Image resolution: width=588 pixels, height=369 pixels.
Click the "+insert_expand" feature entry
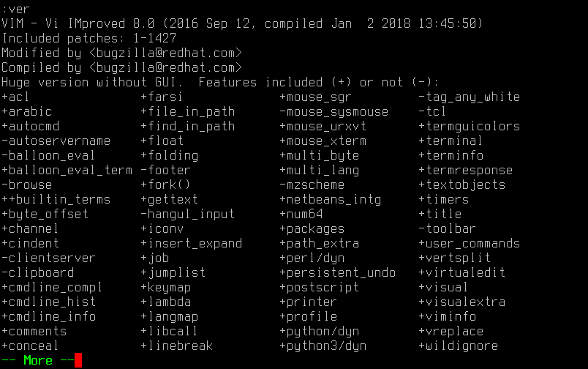191,243
